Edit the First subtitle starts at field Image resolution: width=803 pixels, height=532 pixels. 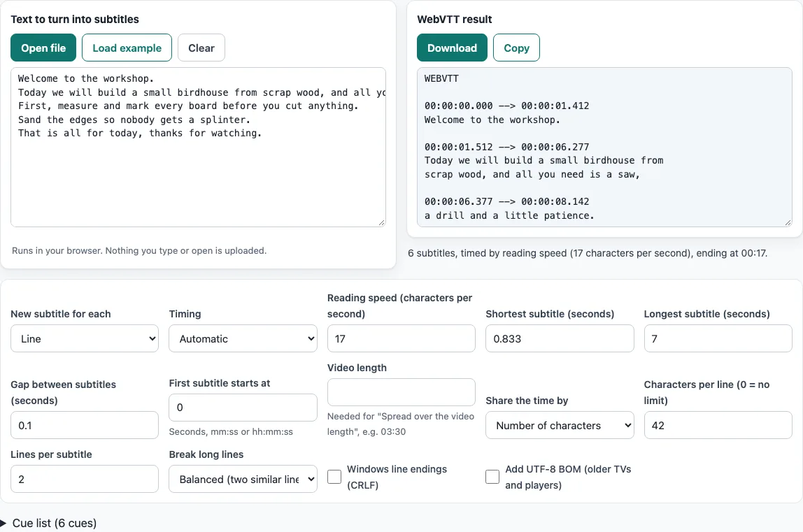click(243, 408)
